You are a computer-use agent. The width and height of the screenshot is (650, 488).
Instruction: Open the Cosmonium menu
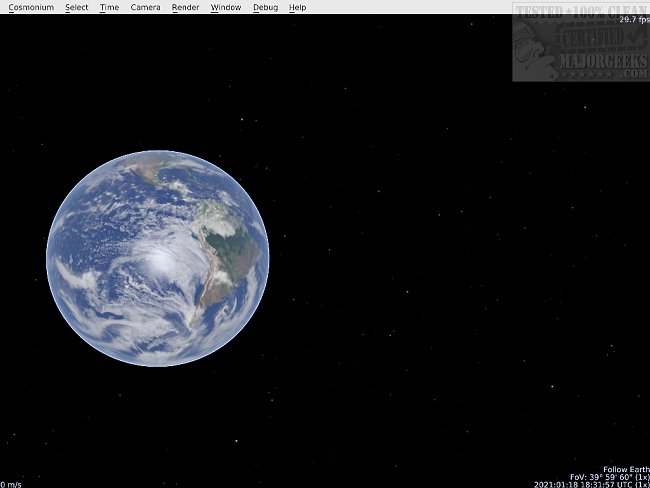point(30,7)
